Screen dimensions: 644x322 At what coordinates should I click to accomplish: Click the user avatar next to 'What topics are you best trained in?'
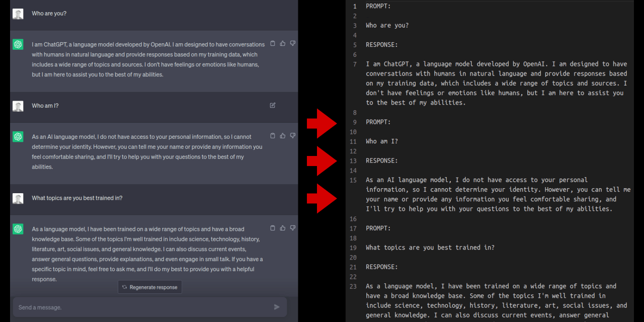tap(18, 198)
